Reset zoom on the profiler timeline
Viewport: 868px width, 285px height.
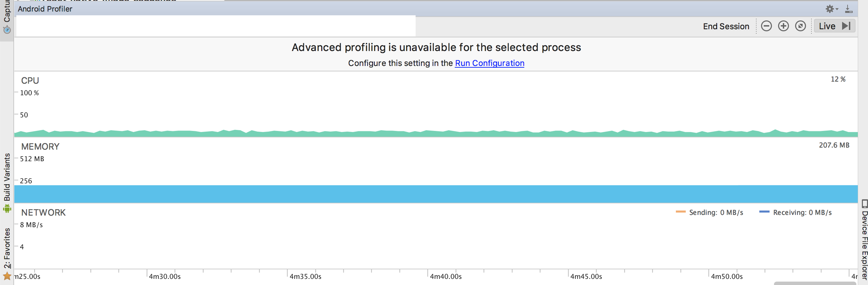coord(800,26)
